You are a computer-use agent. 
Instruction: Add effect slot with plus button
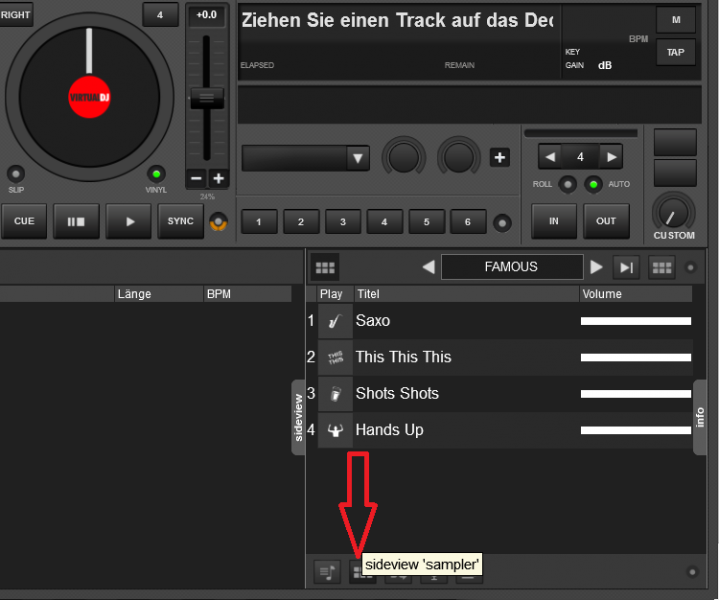click(x=500, y=158)
